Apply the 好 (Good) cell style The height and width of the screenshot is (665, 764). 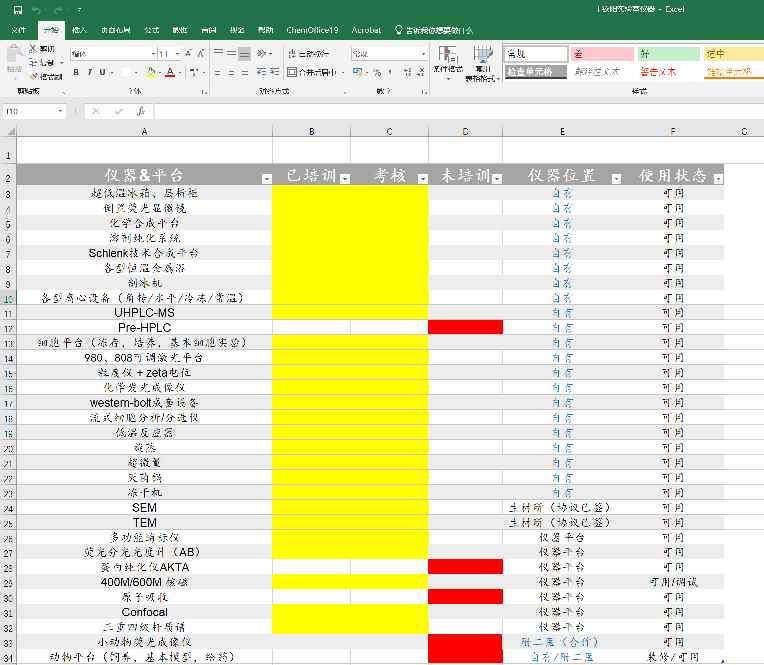click(x=667, y=54)
